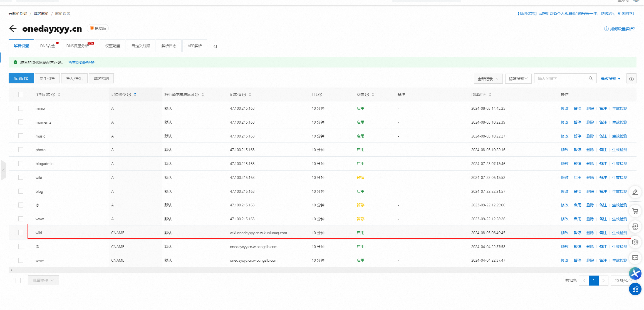Screen dimensions: 644x310
Task: Click the 导入/导出 button
Action: (74, 79)
